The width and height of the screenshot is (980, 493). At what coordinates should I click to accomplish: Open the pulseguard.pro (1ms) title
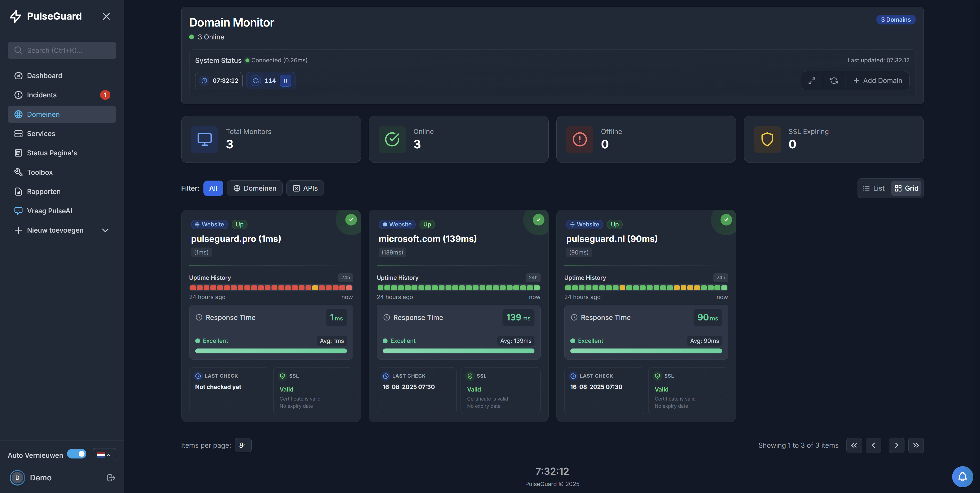coord(236,239)
